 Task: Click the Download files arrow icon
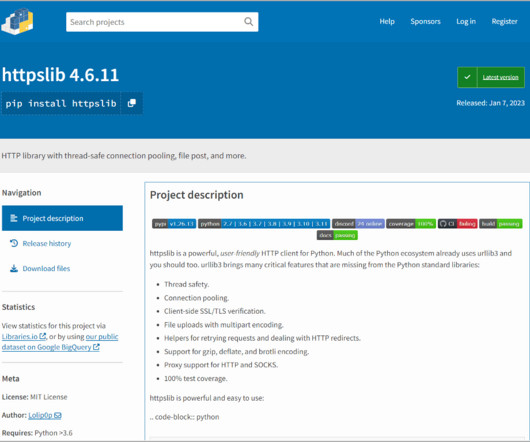pyautogui.click(x=14, y=269)
